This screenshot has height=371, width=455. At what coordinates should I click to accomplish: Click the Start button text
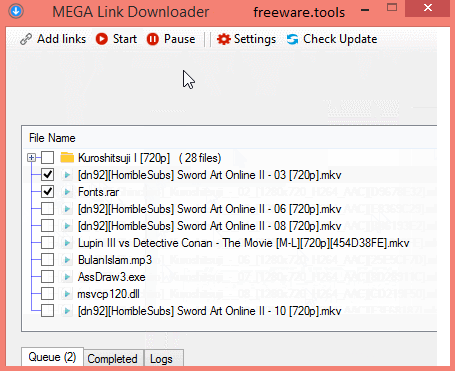point(125,39)
